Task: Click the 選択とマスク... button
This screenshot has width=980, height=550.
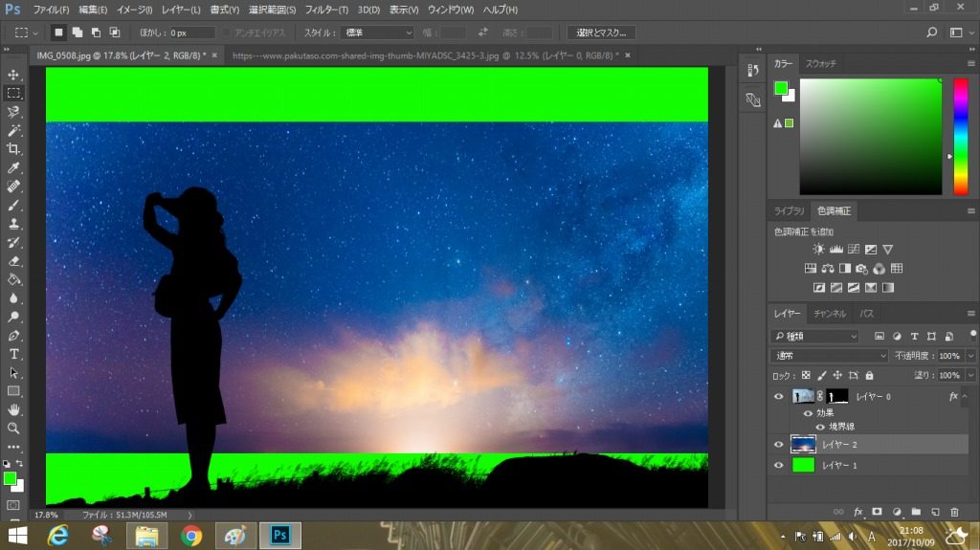Action: pos(601,33)
